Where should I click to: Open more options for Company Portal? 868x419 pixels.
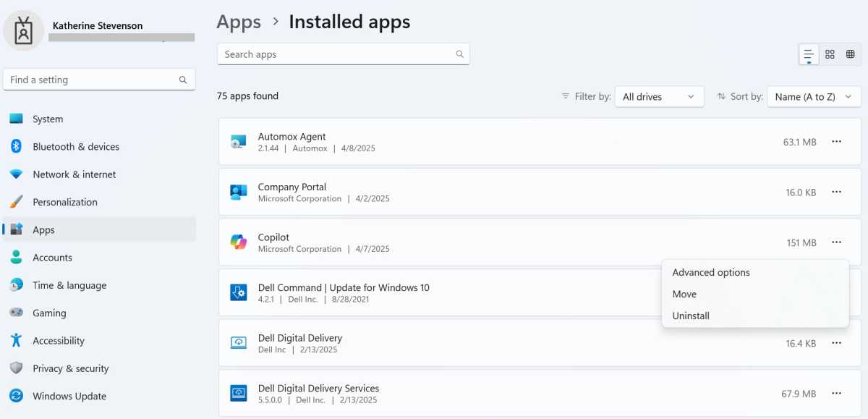point(836,192)
